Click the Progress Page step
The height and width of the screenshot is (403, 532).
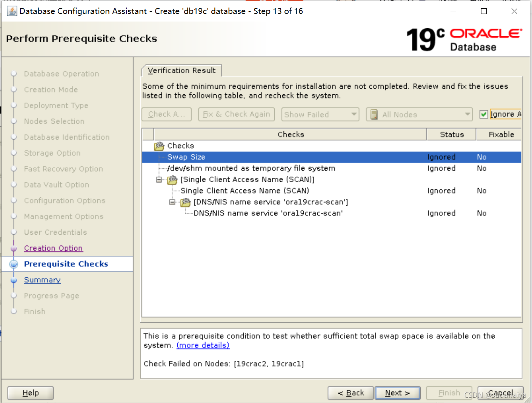[x=52, y=296]
